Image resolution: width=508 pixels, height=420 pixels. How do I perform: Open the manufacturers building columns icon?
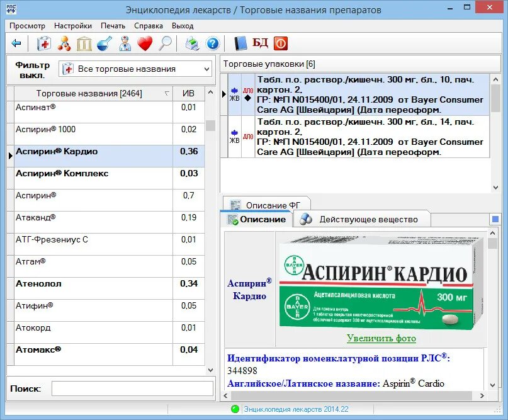coord(84,43)
